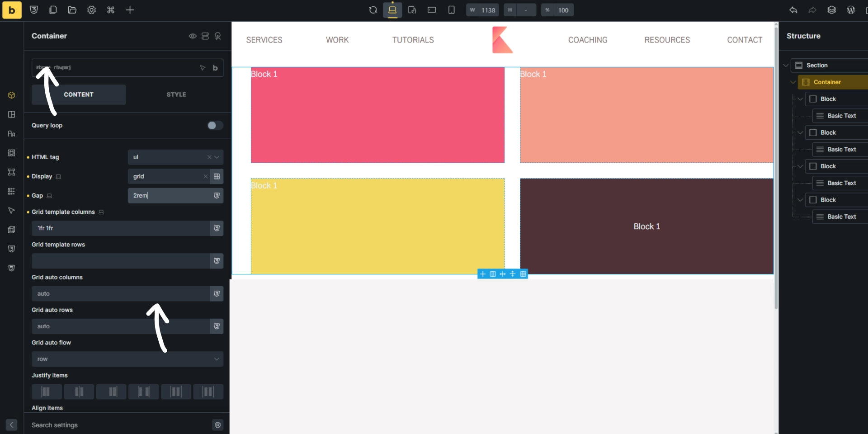
Task: Collapse the Section in the Structure panel
Action: 786,65
